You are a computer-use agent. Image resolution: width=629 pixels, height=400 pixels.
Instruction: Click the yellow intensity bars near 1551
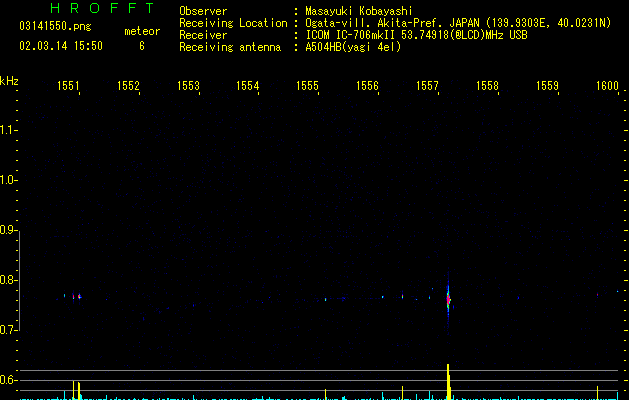pos(76,390)
